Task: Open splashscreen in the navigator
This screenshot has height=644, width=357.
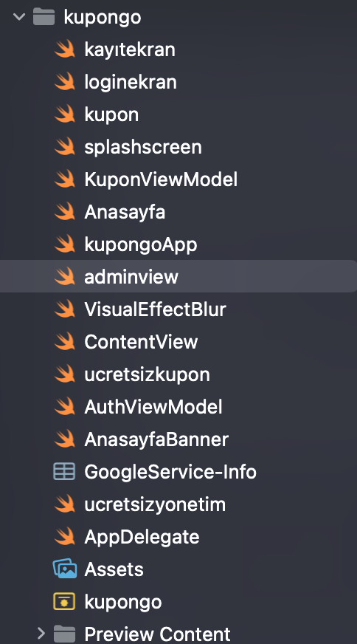Action: tap(143, 148)
